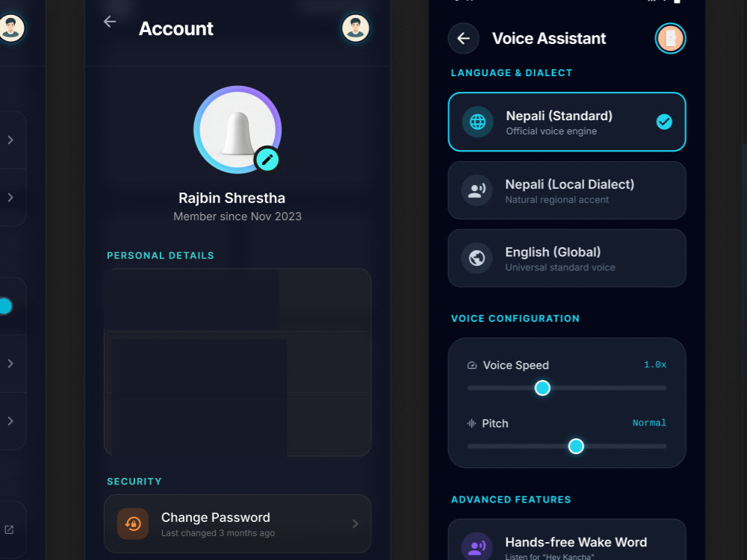Screen dimensions: 747x560
Task: Click the left panel avatar icon
Action: pyautogui.click(x=11, y=28)
